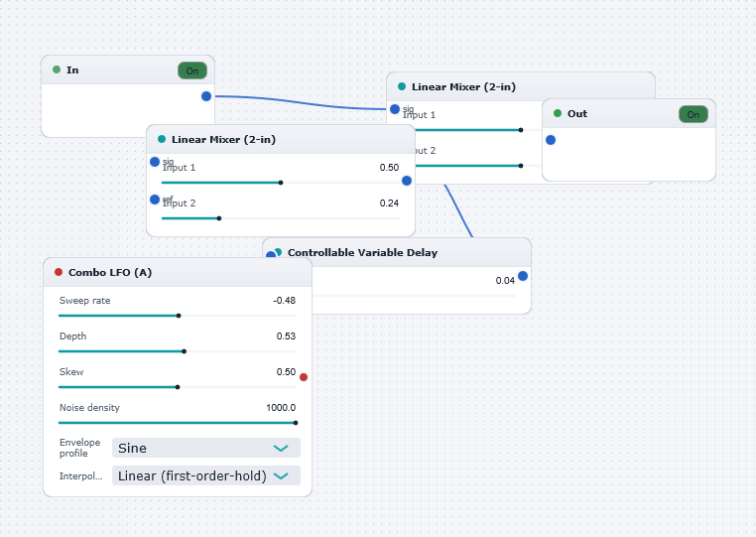
Task: Adjust the Noise density slider
Action: (x=178, y=423)
